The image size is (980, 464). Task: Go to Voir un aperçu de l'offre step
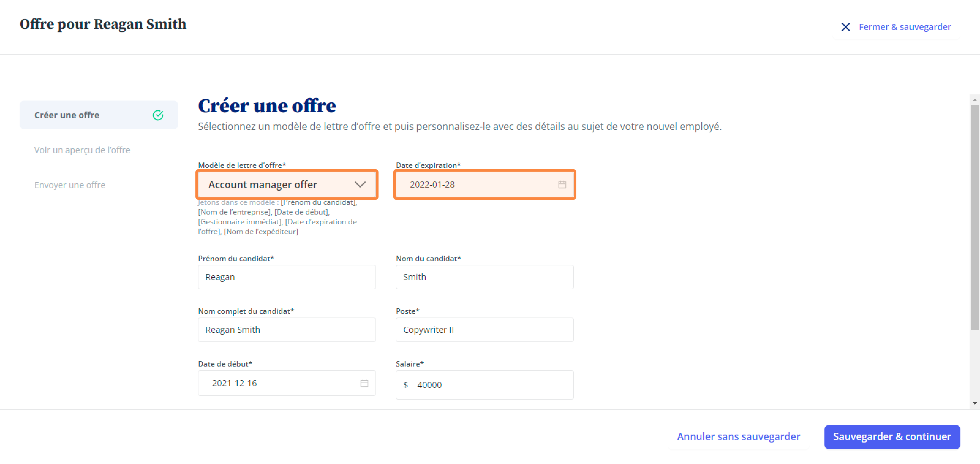[82, 150]
